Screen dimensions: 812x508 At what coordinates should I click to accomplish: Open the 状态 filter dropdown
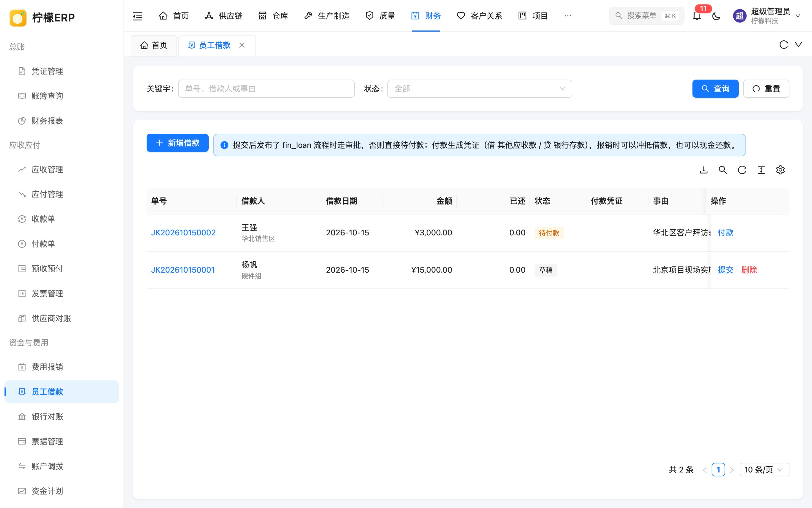[480, 89]
